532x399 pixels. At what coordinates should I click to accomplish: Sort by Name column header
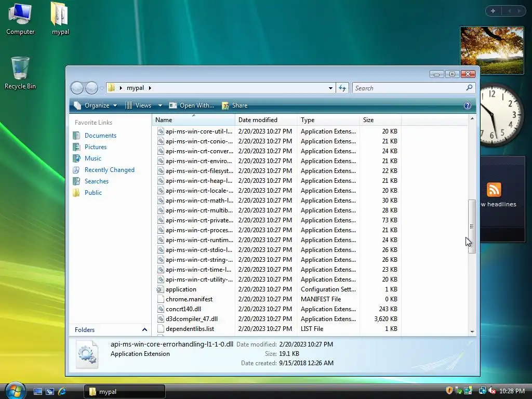point(193,120)
